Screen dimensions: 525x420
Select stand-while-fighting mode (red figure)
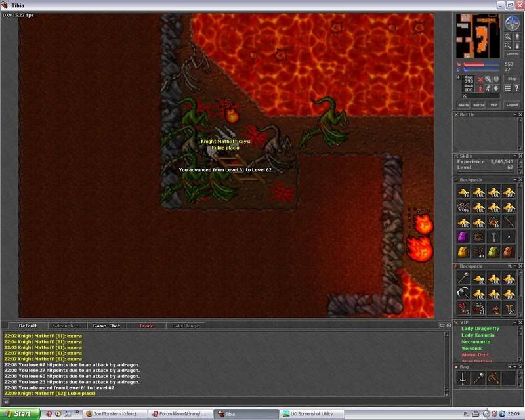coord(480,88)
